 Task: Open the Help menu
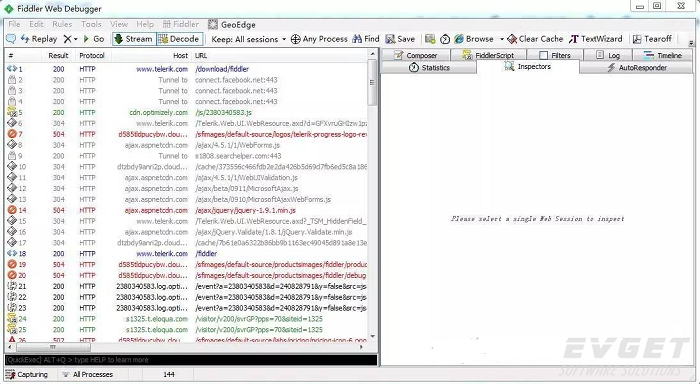(x=145, y=24)
